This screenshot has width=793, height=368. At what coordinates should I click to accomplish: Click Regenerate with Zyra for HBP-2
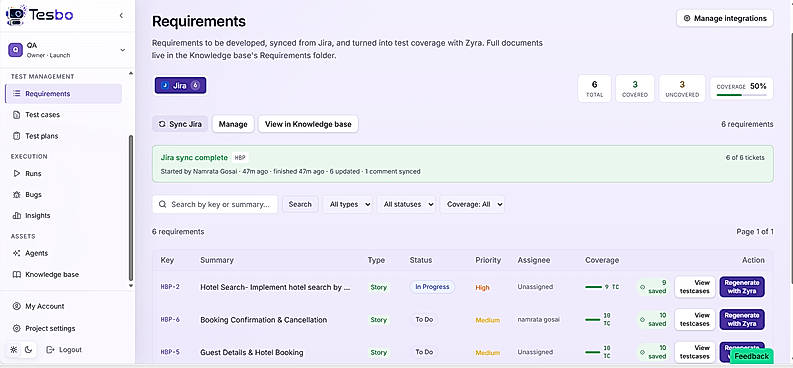tap(742, 287)
